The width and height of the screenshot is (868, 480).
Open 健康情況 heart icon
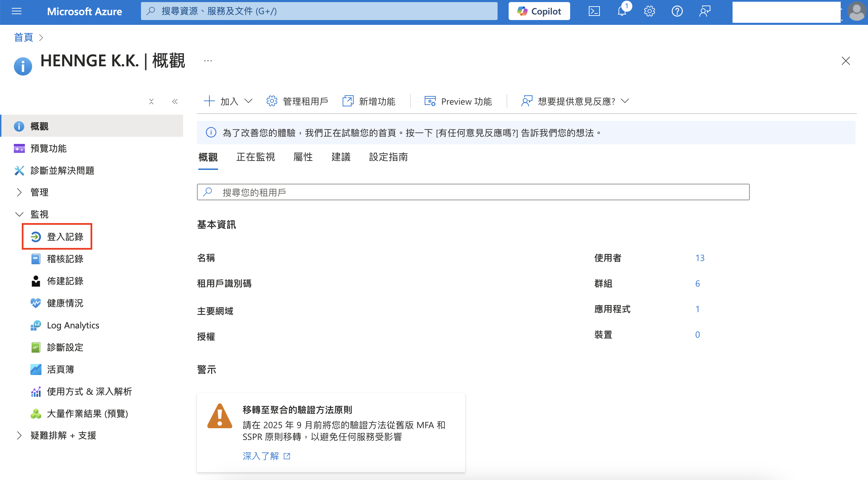tap(36, 303)
